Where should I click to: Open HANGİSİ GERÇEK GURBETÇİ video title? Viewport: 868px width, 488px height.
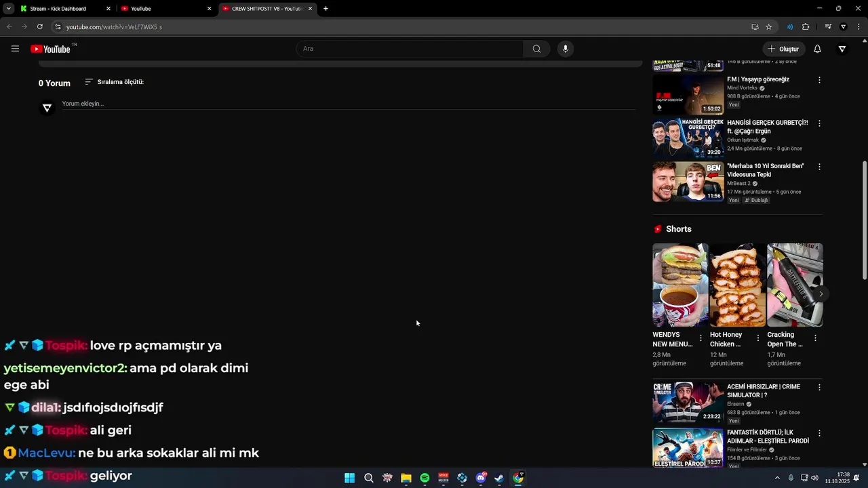tap(767, 127)
